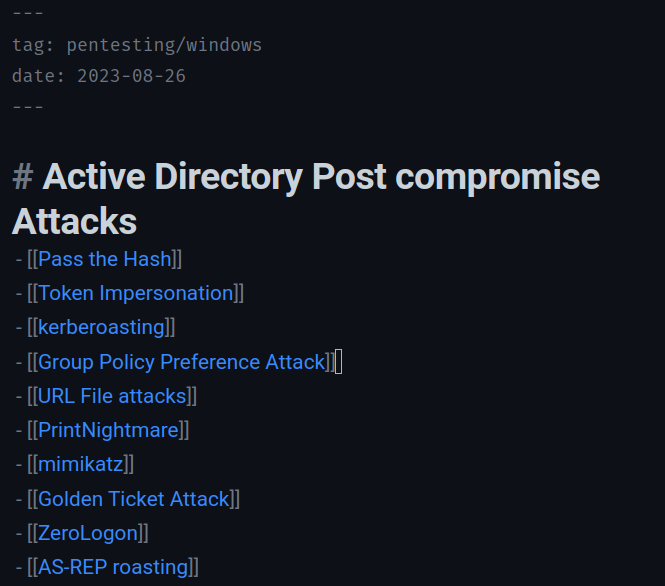Image resolution: width=665 pixels, height=586 pixels.
Task: Open the mimikatz link
Action: coord(80,464)
